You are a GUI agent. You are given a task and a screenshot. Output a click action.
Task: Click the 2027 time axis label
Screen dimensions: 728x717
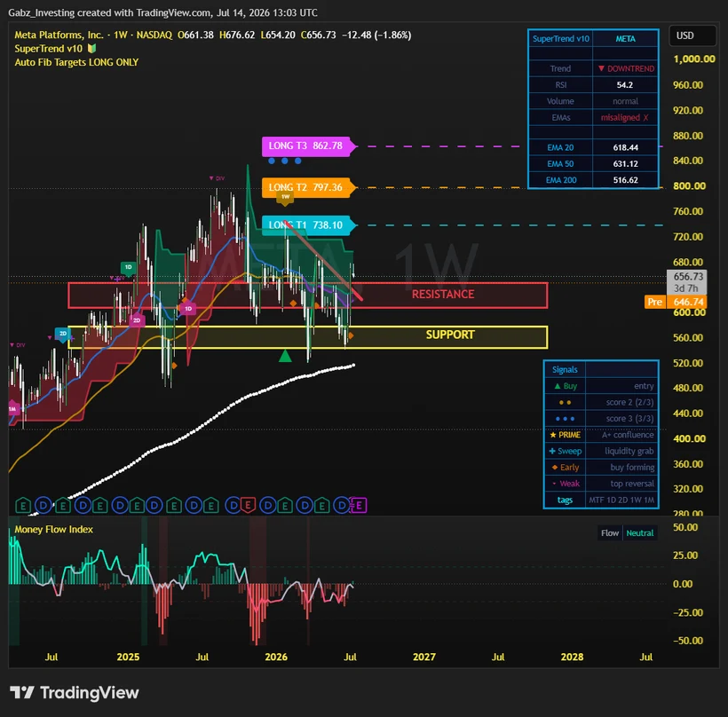point(424,658)
